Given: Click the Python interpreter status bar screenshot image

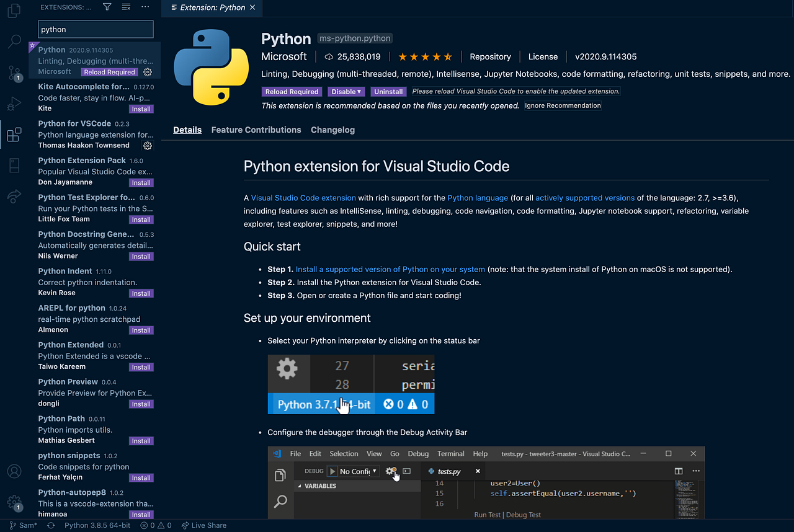Looking at the screenshot, I should click(x=351, y=384).
